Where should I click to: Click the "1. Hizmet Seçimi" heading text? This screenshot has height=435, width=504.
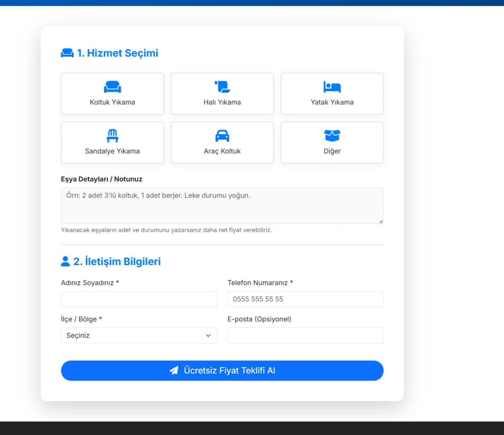click(117, 53)
